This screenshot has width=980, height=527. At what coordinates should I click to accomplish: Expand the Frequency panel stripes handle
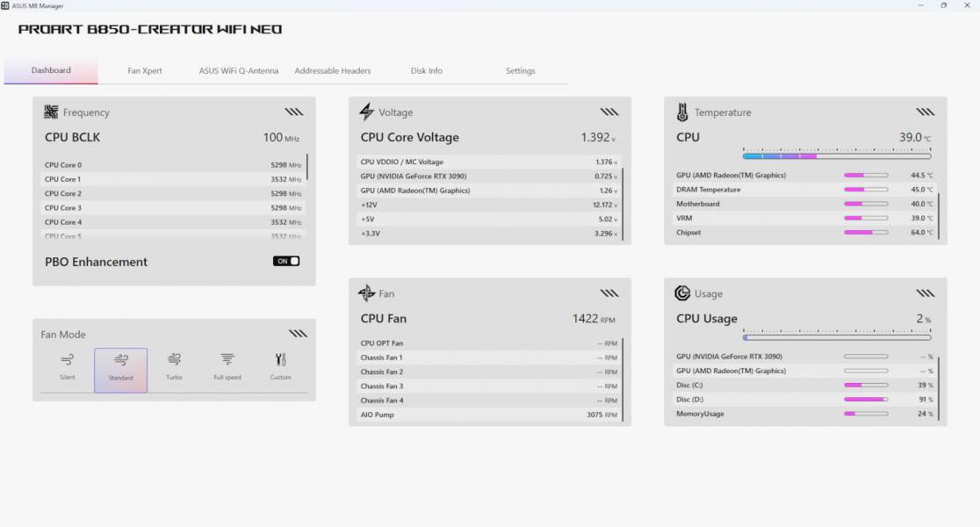click(294, 112)
